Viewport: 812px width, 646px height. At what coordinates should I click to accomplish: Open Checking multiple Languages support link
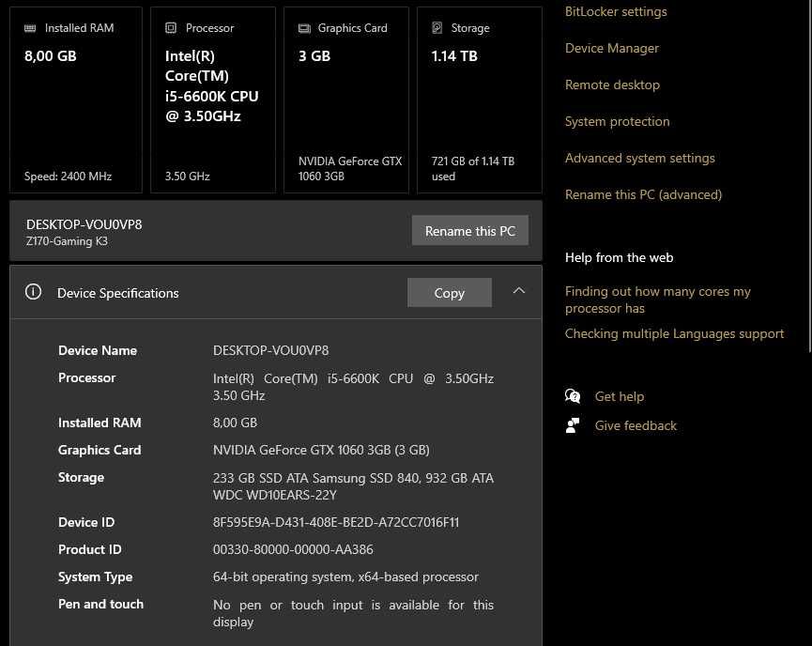[x=674, y=333]
